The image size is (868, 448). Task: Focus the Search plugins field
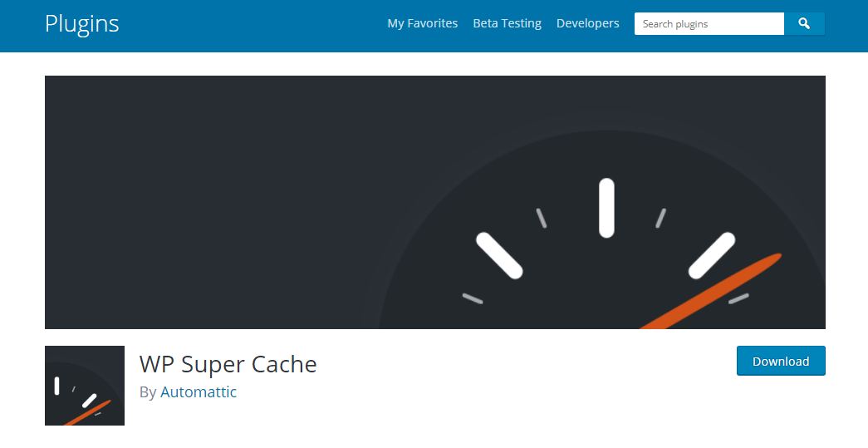click(709, 24)
